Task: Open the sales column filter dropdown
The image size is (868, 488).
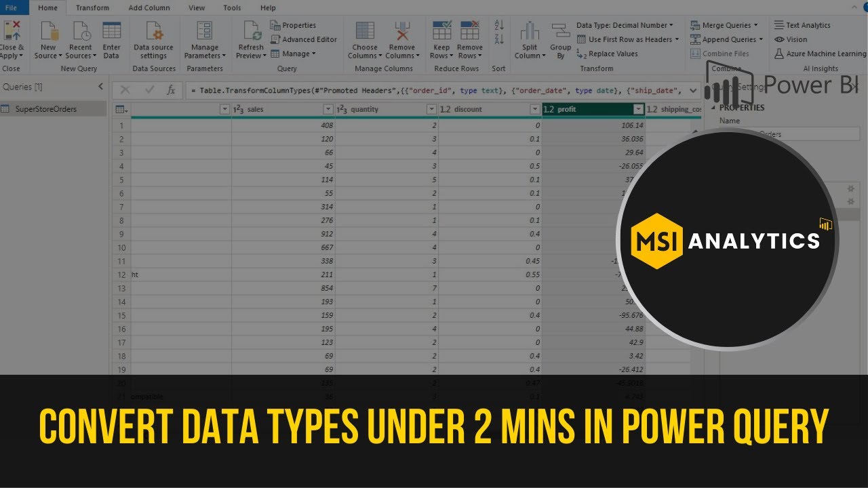Action: [x=328, y=109]
